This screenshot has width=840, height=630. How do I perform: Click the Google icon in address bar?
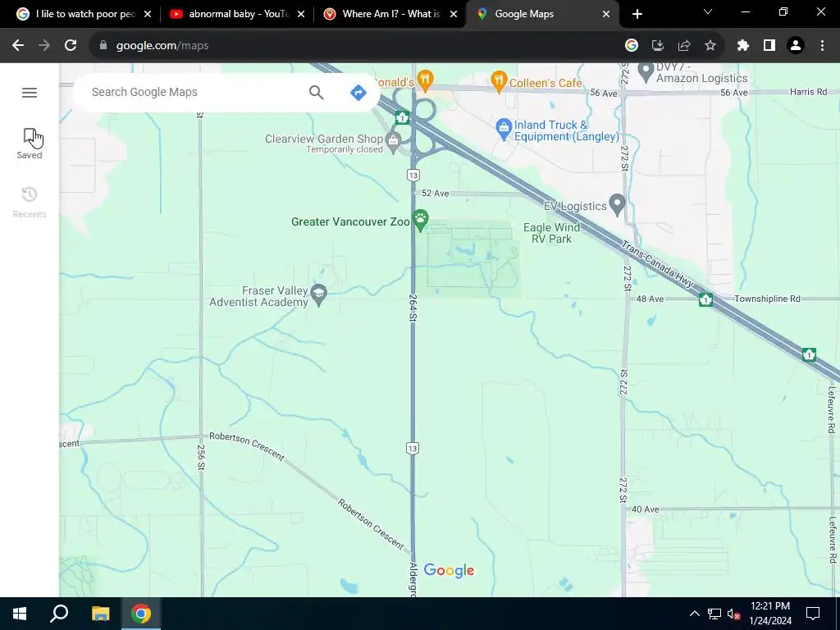632,46
